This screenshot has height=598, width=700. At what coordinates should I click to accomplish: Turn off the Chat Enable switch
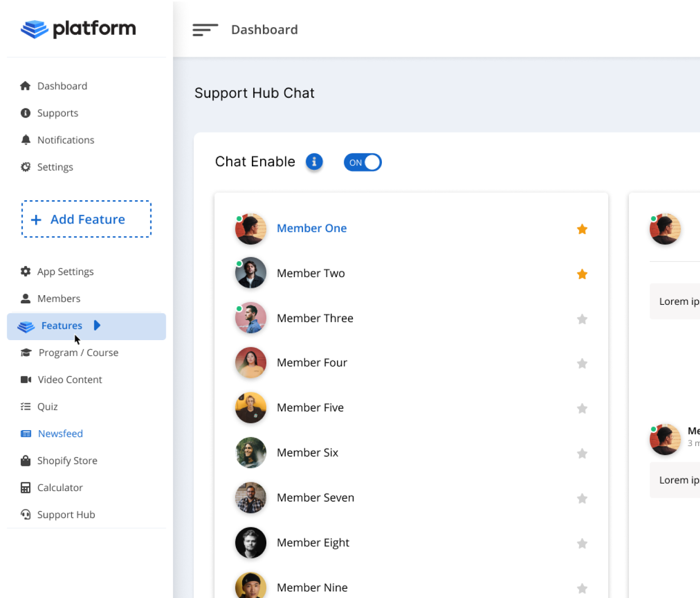[363, 163]
